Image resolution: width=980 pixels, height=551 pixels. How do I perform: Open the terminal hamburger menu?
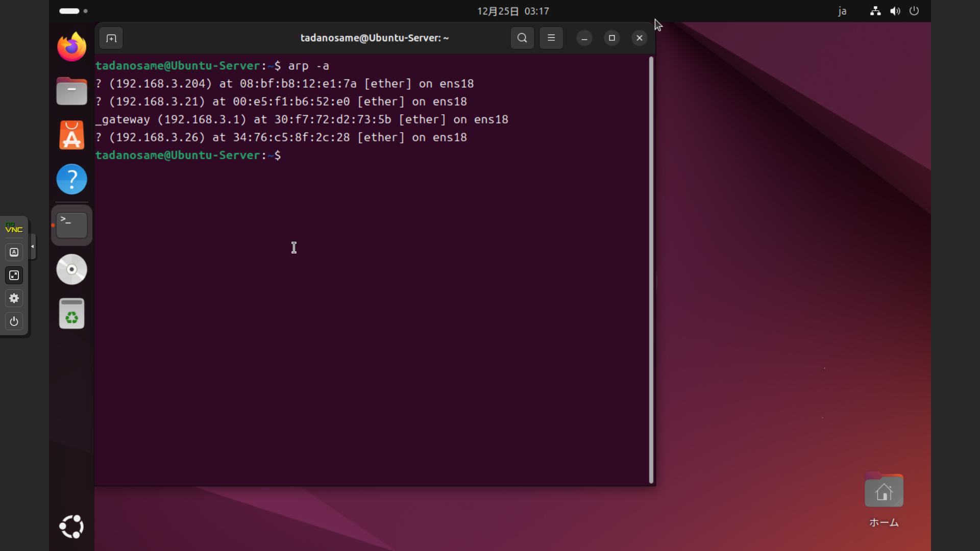[x=551, y=38]
